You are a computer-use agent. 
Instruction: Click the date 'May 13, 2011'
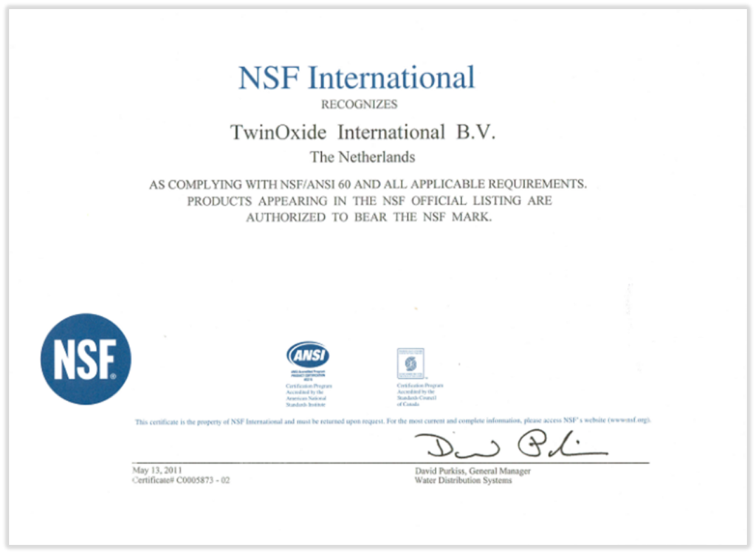(x=157, y=470)
